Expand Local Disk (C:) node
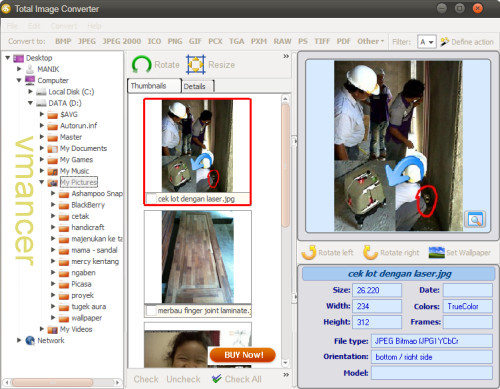 point(30,91)
